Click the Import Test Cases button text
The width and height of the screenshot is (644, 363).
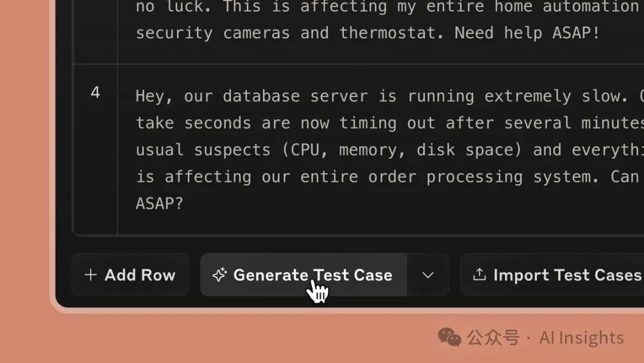click(x=567, y=275)
